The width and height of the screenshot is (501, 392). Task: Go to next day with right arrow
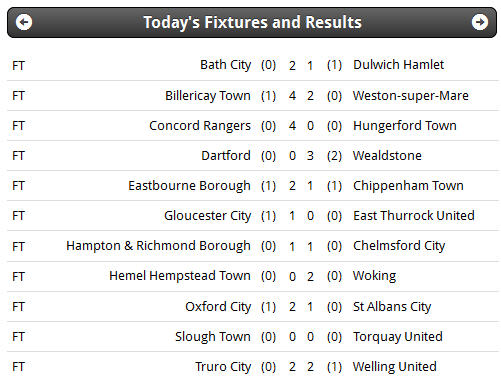coord(480,22)
